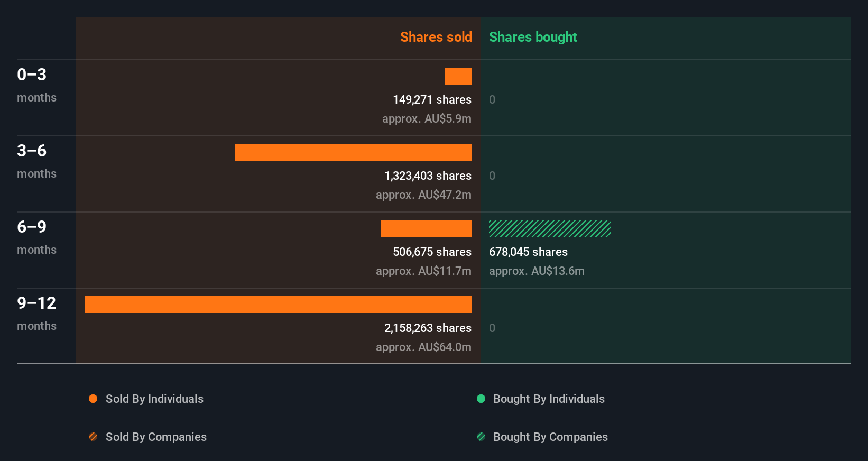
Task: Click the approx. AU$13.6m value
Action: pos(537,271)
